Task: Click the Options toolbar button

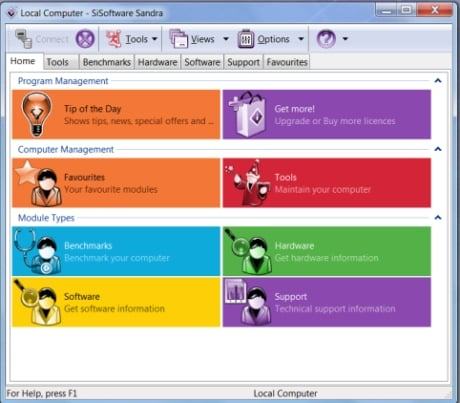Action: [264, 39]
